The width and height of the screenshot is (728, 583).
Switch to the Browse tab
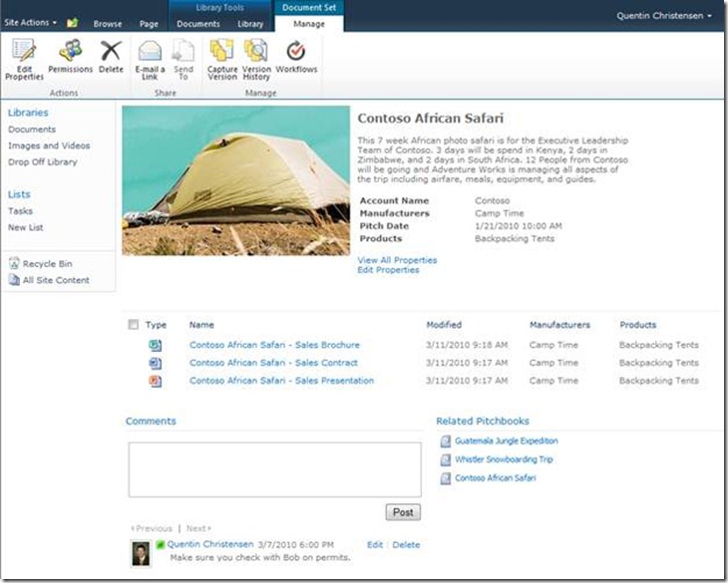point(108,24)
